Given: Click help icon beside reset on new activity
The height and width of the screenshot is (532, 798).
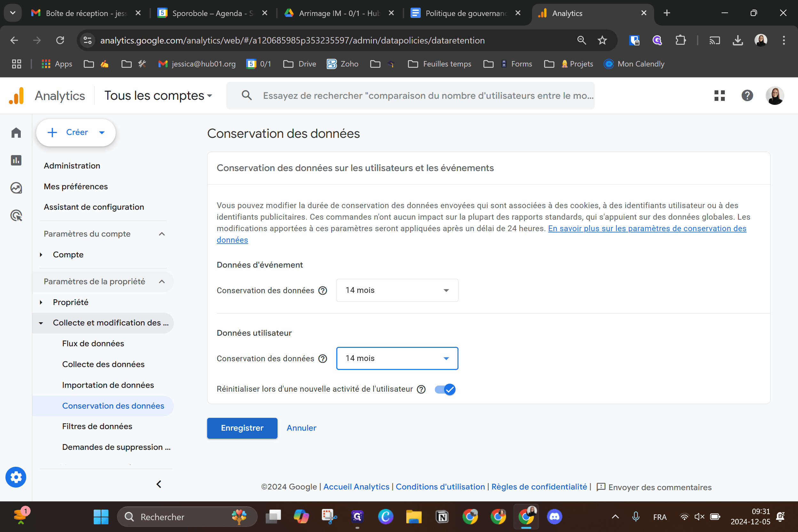Looking at the screenshot, I should point(421,389).
